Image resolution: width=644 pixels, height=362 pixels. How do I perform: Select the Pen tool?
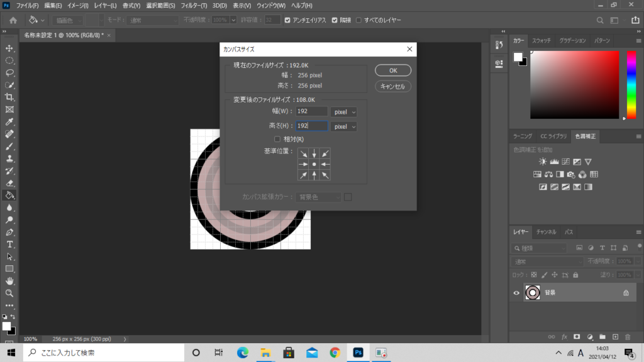click(x=9, y=233)
